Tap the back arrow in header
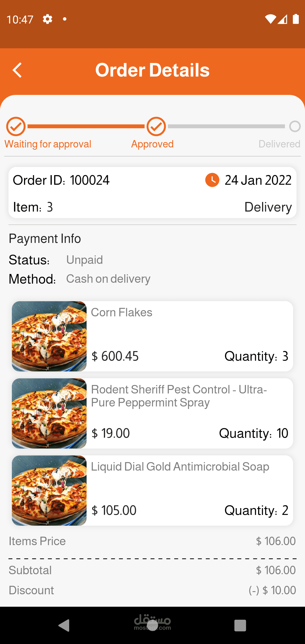The height and width of the screenshot is (644, 305). [x=18, y=70]
